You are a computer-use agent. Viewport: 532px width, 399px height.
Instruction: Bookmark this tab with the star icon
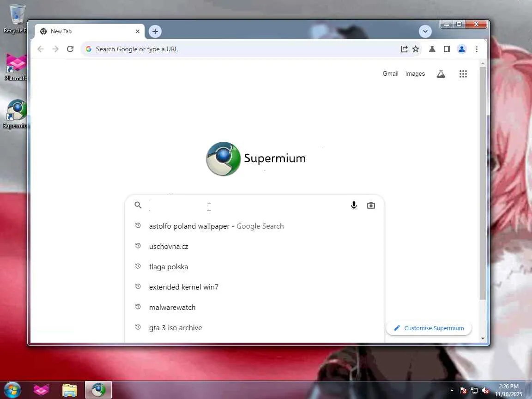point(416,49)
